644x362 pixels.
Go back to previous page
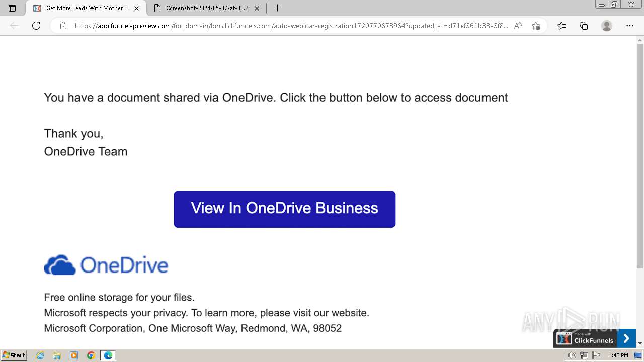click(x=14, y=26)
